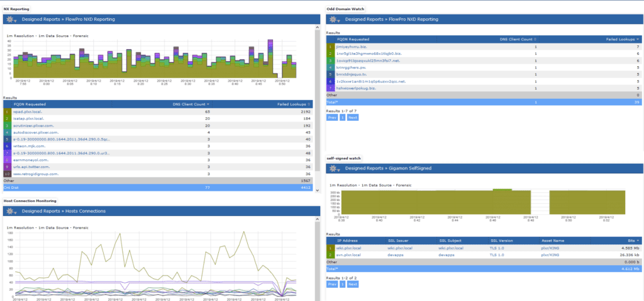Image resolution: width=644 pixels, height=301 pixels.
Task: Click 'Designed Reports » Hosts Connections' title
Action: pyautogui.click(x=64, y=212)
